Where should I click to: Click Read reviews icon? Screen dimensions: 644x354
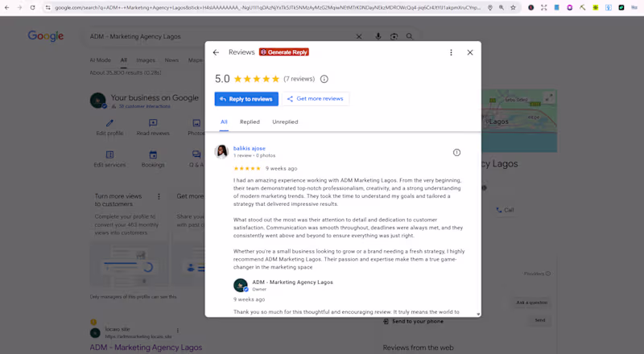click(x=153, y=123)
